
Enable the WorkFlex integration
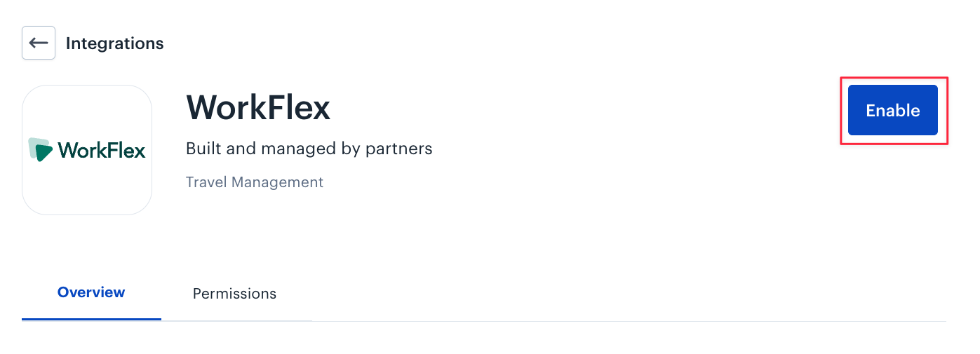(x=892, y=110)
